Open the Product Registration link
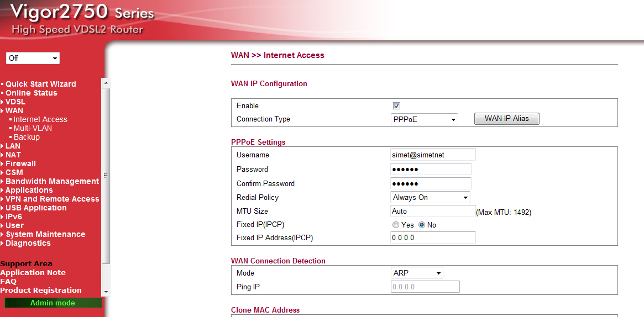This screenshot has width=644, height=317. (x=41, y=290)
